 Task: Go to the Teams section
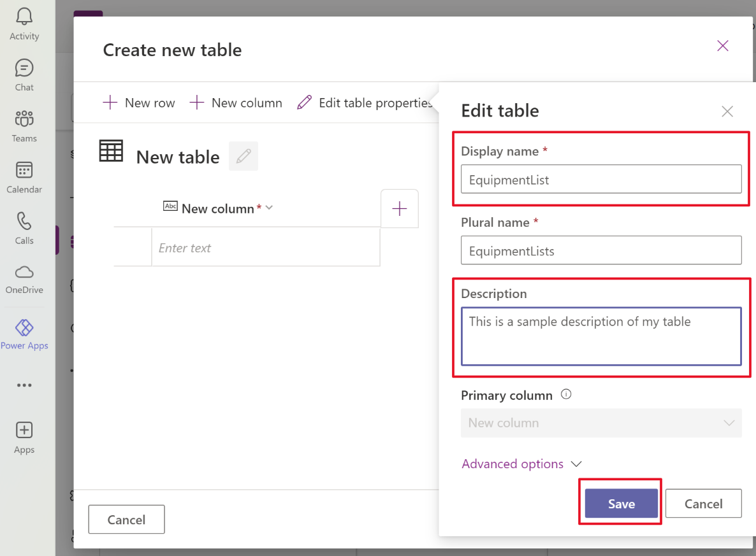(x=24, y=119)
